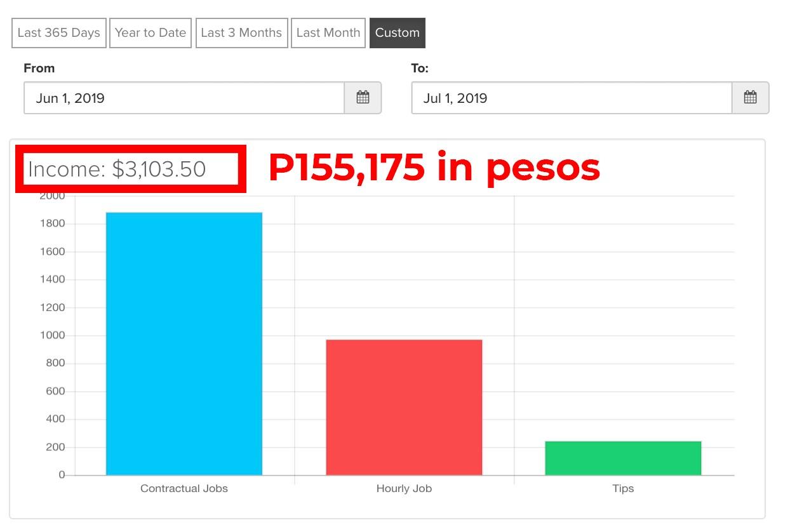
Task: Click the From date field Jun 1, 2019
Action: tap(184, 98)
